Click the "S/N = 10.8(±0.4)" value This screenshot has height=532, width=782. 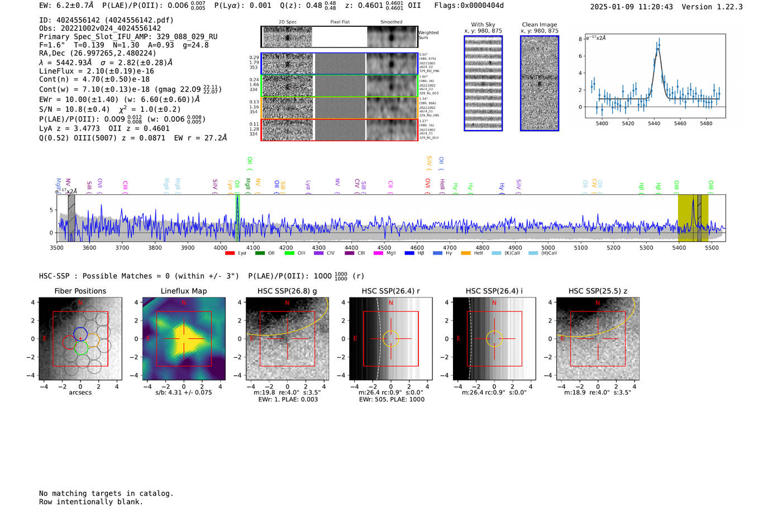(74, 109)
